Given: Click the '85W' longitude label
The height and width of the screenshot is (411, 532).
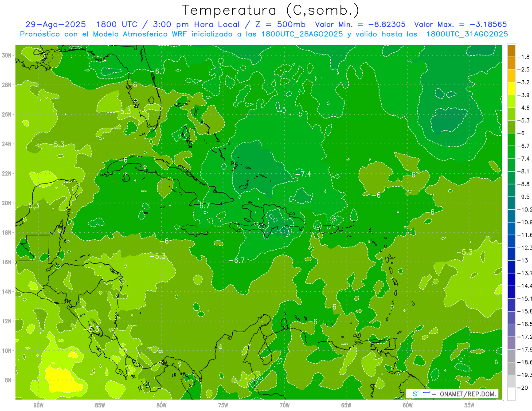Looking at the screenshot, I should pyautogui.click(x=100, y=405).
